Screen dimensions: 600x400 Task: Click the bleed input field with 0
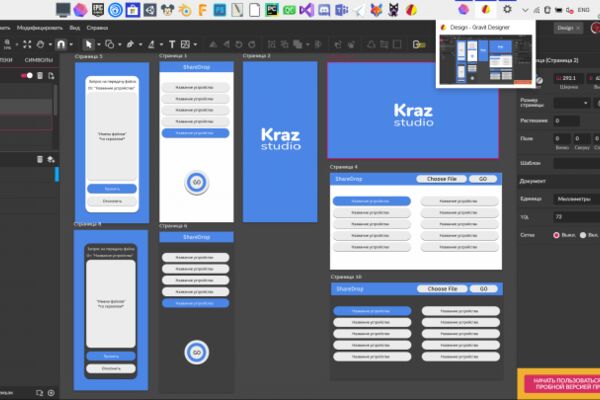pos(566,121)
